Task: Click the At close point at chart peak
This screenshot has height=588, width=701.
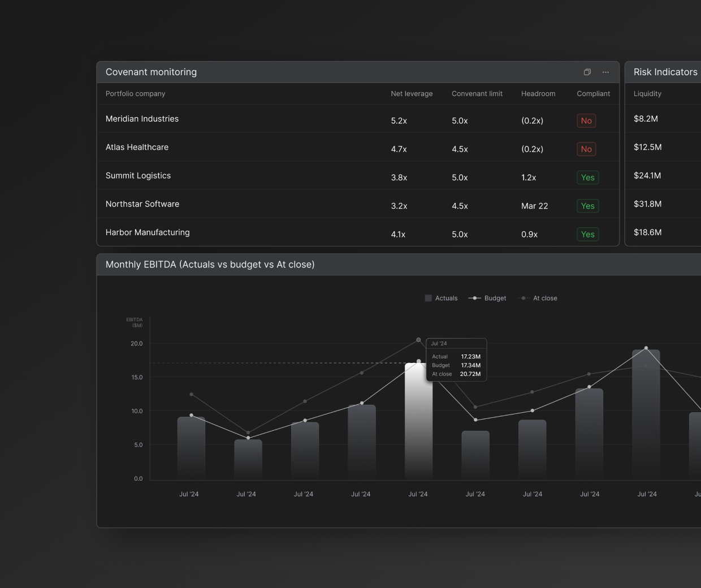Action: pos(418,340)
